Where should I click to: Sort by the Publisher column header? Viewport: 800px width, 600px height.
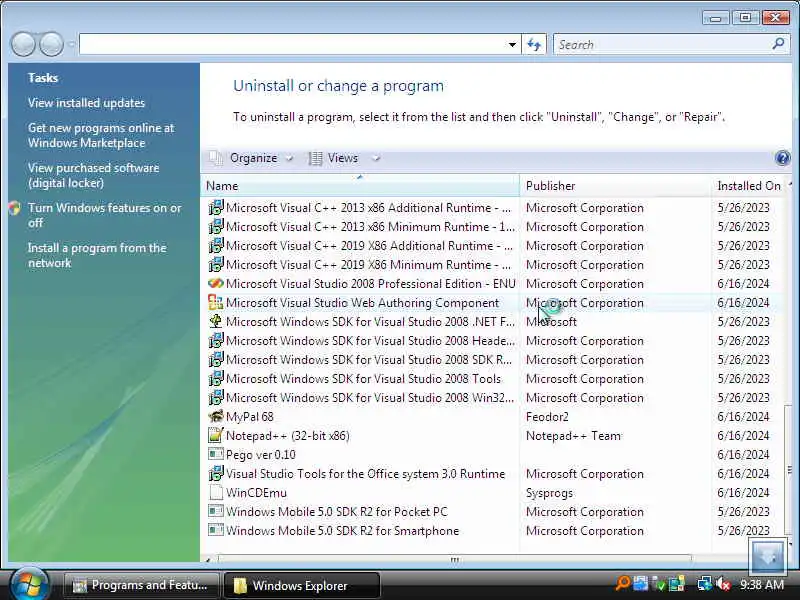[615, 186]
